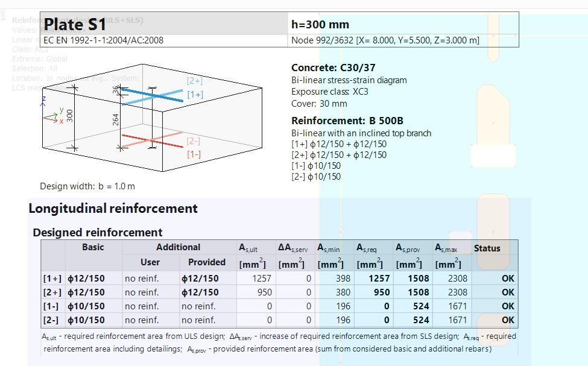
Task: Click the 1257 As,ult value for [1+]
Action: pyautogui.click(x=261, y=279)
